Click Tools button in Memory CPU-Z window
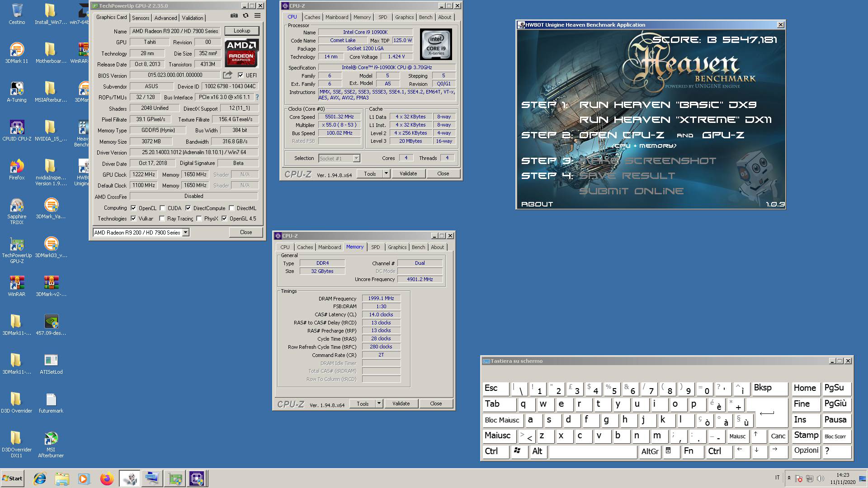The image size is (868, 488). click(363, 404)
